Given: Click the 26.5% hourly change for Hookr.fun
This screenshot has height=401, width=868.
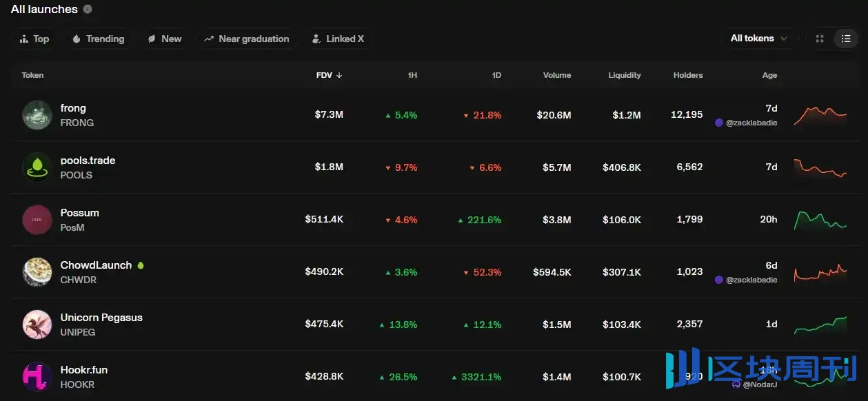Looking at the screenshot, I should [x=398, y=377].
